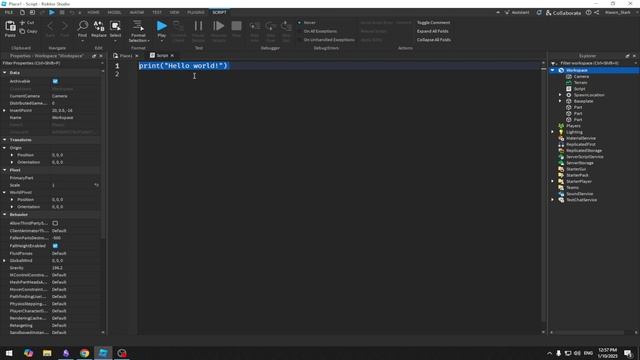
Task: Expand the Origin Position property
Action: point(12,155)
